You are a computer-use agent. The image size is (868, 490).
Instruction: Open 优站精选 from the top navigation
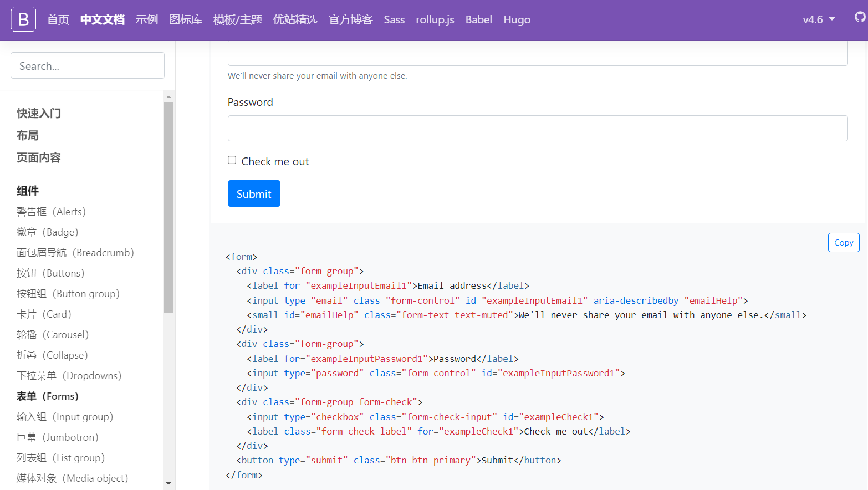(295, 19)
